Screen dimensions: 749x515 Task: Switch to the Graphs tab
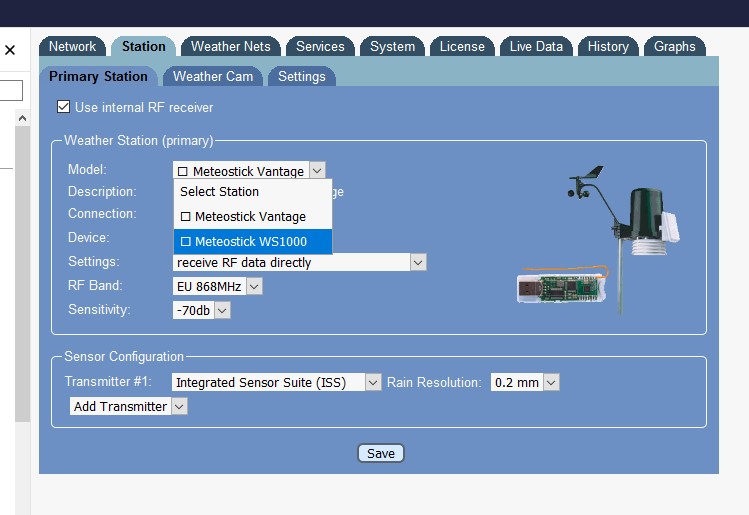(x=674, y=46)
